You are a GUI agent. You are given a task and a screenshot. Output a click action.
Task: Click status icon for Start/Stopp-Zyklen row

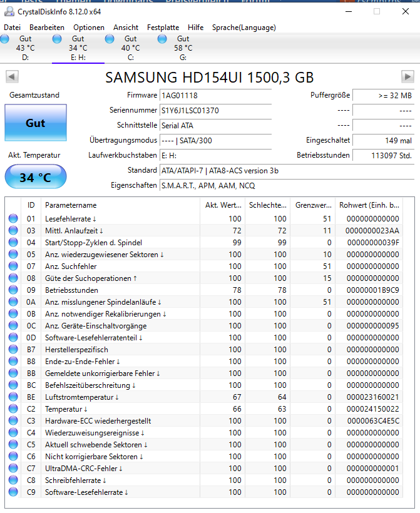tap(13, 243)
